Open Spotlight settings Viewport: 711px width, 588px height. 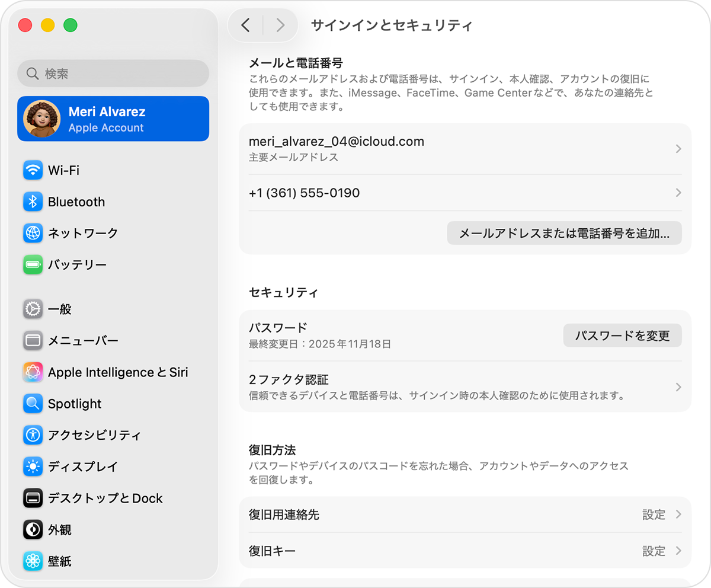click(33, 404)
